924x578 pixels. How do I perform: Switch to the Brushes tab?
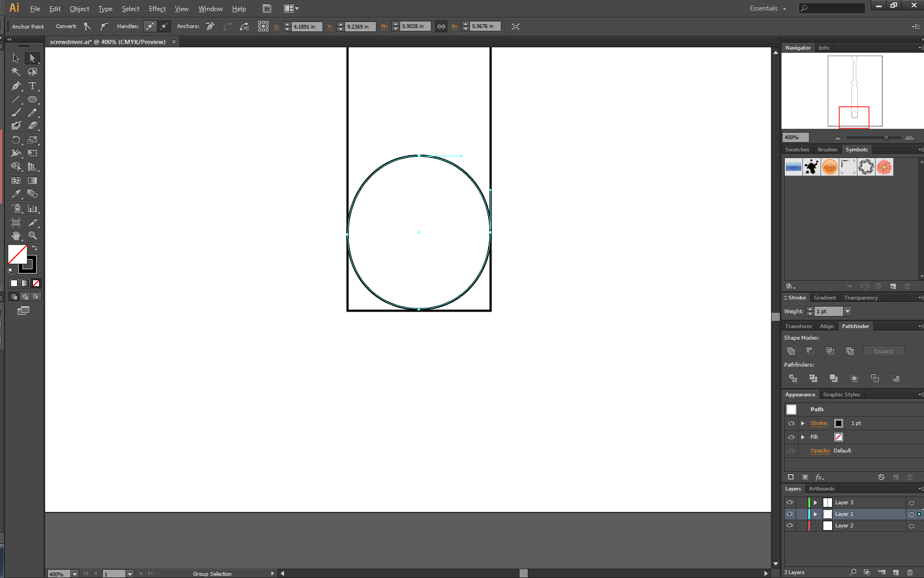tap(827, 149)
